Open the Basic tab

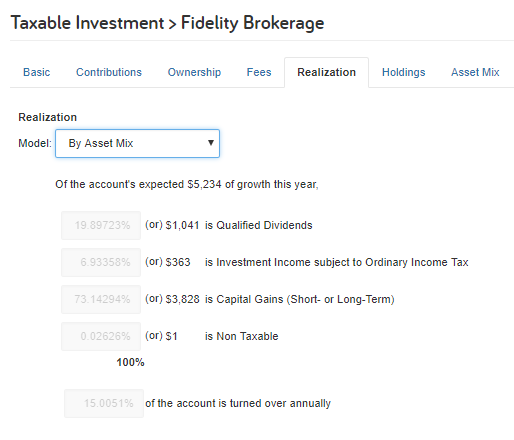click(x=36, y=72)
